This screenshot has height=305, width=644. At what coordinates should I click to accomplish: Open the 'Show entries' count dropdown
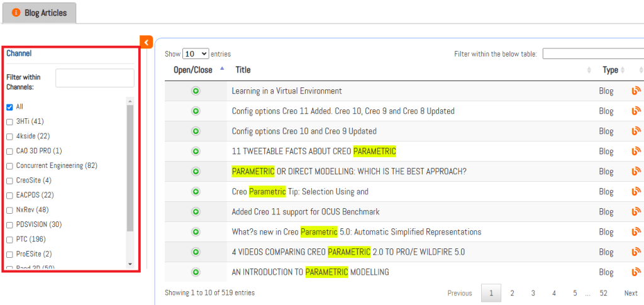click(196, 54)
